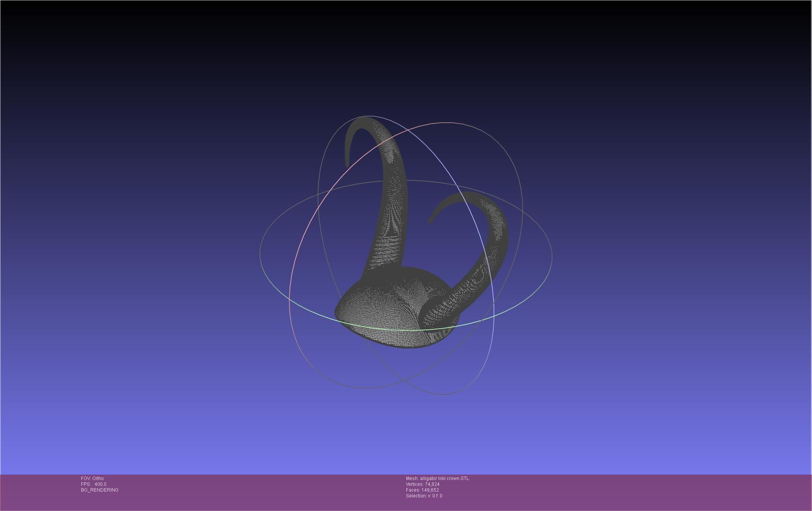Click the tip of the shorter curved horn
The width and height of the screenshot is (812, 511).
tap(430, 222)
